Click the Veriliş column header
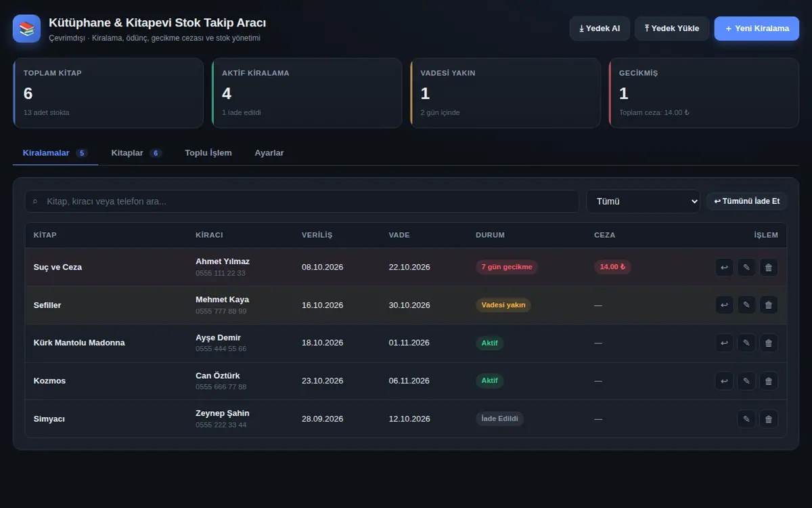The height and width of the screenshot is (508, 812). (x=317, y=235)
